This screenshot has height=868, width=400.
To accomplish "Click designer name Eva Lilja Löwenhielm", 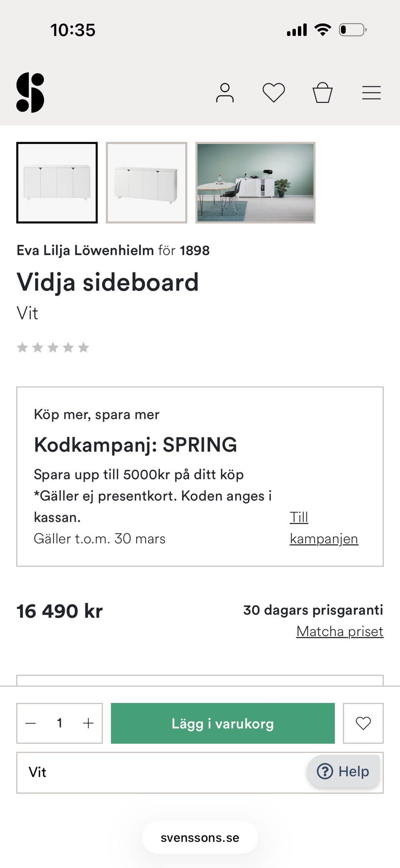I will click(85, 250).
